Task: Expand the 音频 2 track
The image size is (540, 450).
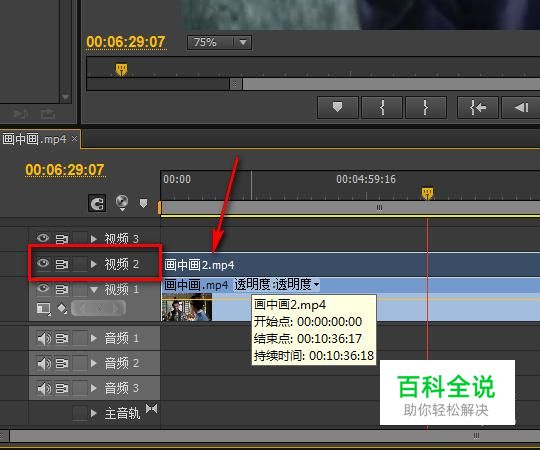Action: pyautogui.click(x=94, y=363)
